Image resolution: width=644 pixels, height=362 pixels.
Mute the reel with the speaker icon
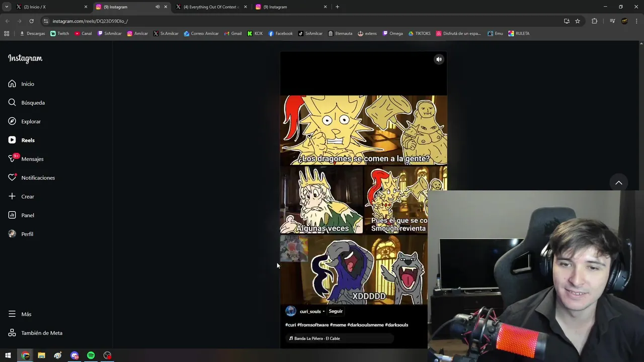point(439,59)
